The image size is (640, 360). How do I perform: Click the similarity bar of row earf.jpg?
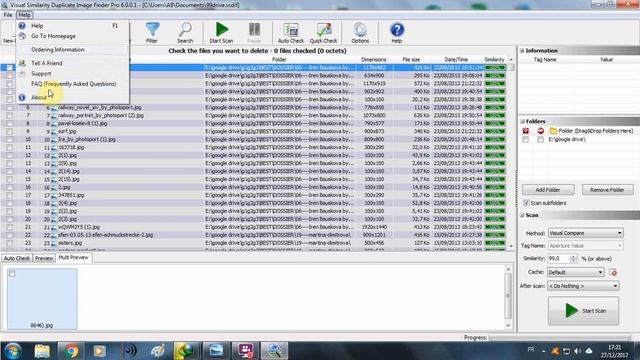click(x=495, y=131)
